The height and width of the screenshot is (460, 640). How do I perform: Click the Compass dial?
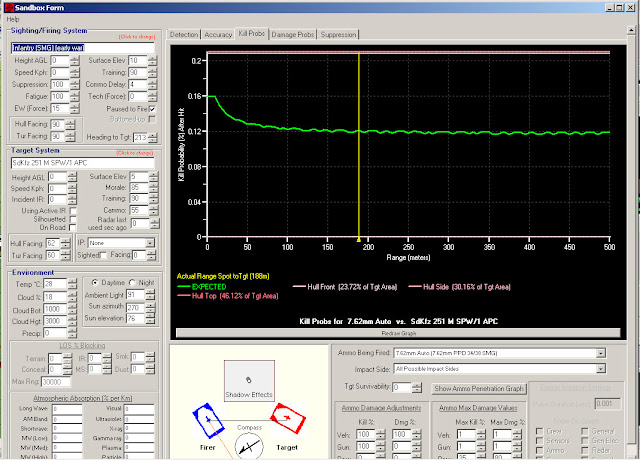pyautogui.click(x=249, y=447)
